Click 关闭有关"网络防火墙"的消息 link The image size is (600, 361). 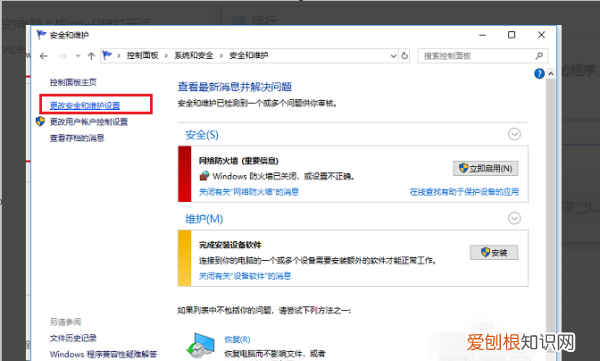point(249,192)
